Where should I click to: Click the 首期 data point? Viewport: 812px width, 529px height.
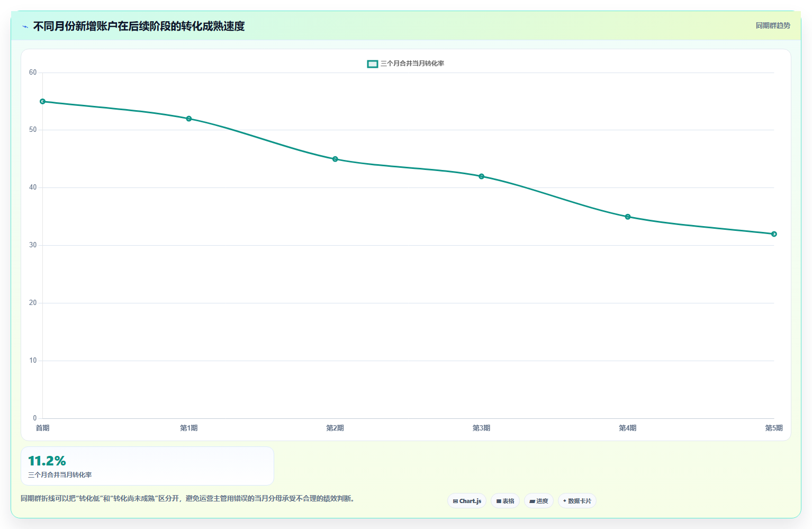(43, 101)
